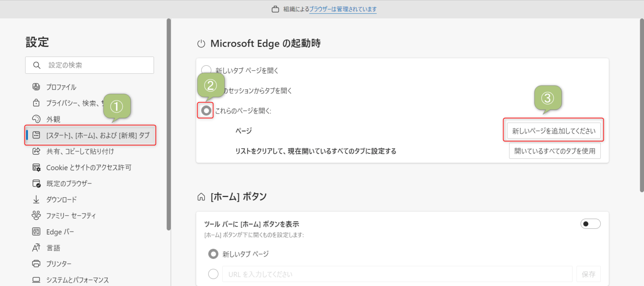Viewport: 644px width, 286px height.
Task: Open the ブラウザーは管理されています link
Action: coord(343,9)
